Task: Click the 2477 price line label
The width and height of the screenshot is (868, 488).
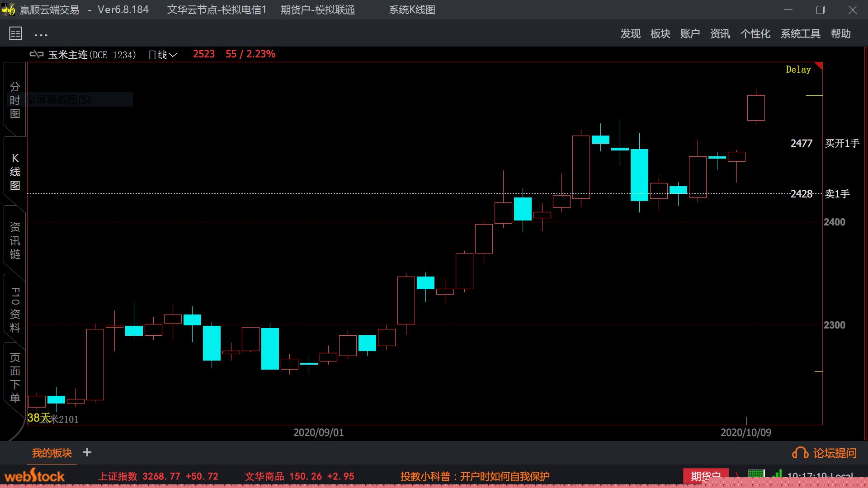Action: 801,143
